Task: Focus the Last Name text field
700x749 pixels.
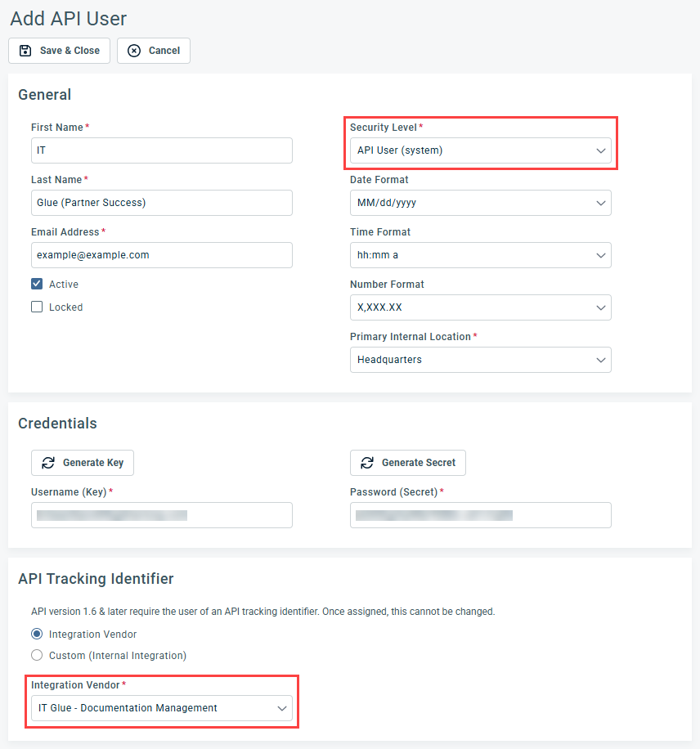Action: pyautogui.click(x=161, y=203)
